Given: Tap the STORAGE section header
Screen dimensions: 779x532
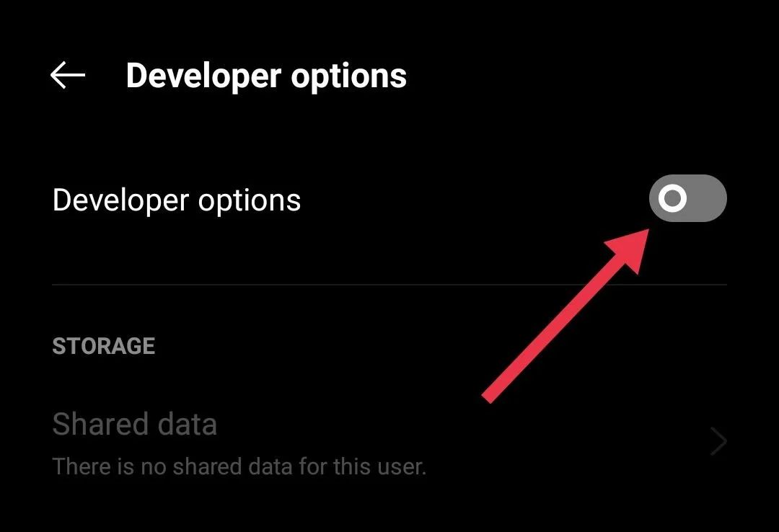Looking at the screenshot, I should tap(103, 346).
